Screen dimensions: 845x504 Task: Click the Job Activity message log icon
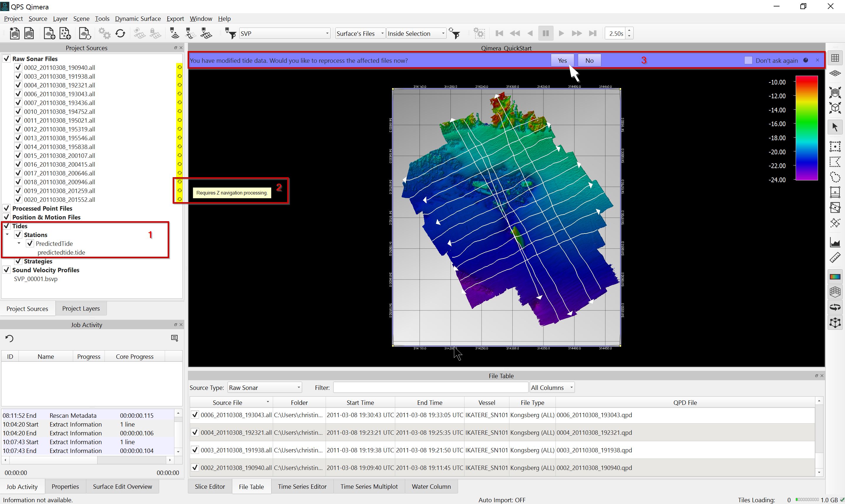point(174,338)
